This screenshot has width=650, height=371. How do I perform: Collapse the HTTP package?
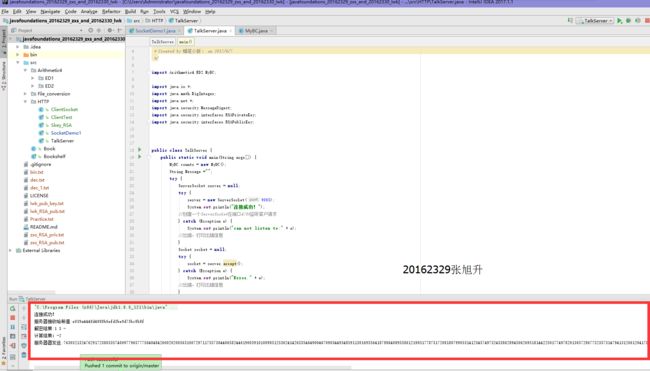[25, 102]
